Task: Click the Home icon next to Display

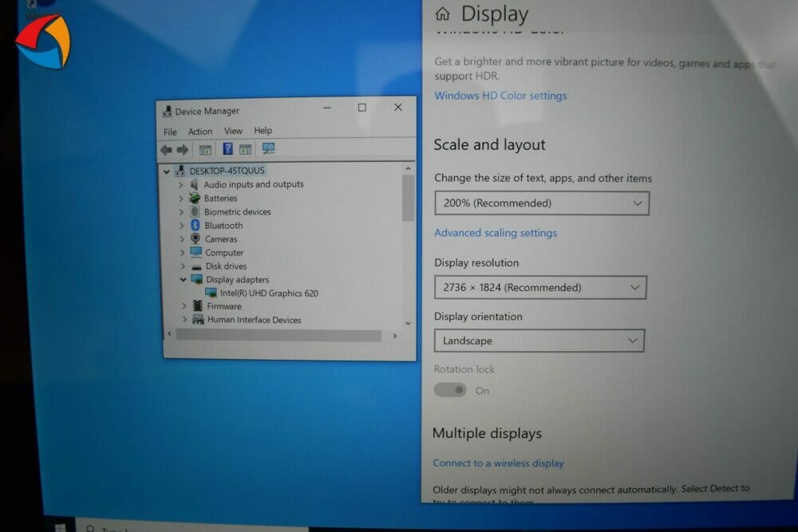Action: 442,14
